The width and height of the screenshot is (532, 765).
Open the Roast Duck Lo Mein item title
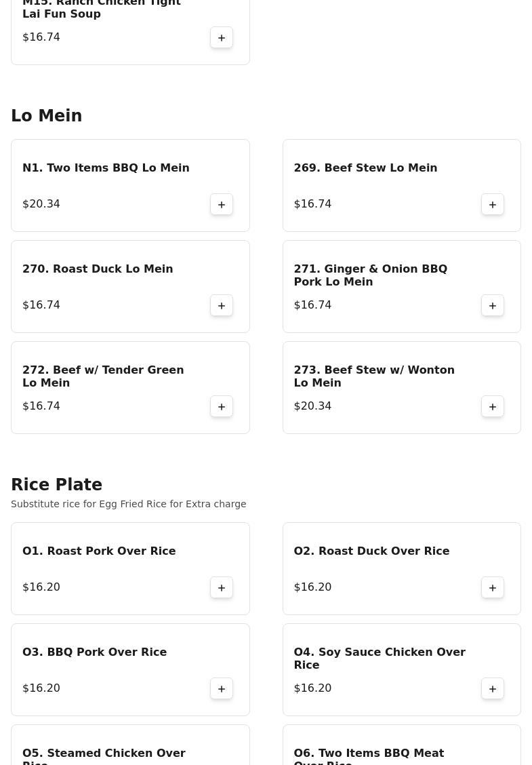[x=98, y=269]
